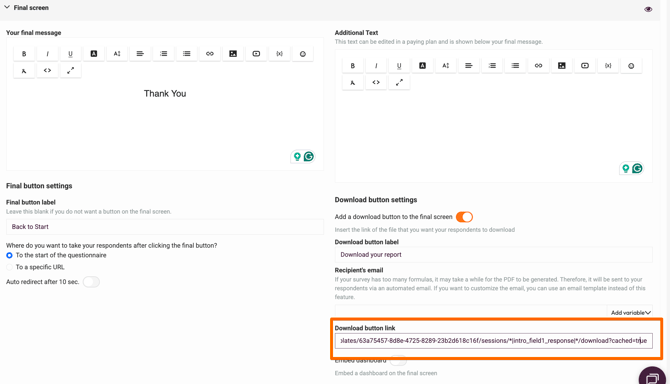Underline text in Additional Text editor
670x384 pixels.
tap(399, 66)
